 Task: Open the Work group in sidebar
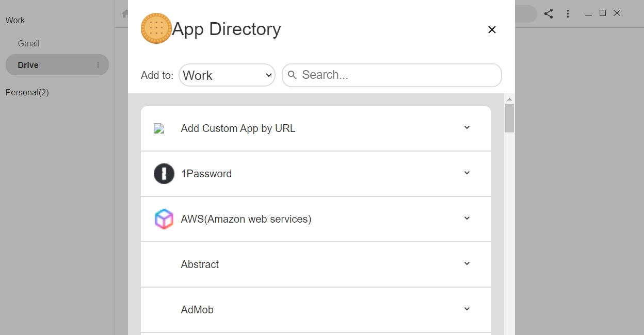tap(15, 20)
